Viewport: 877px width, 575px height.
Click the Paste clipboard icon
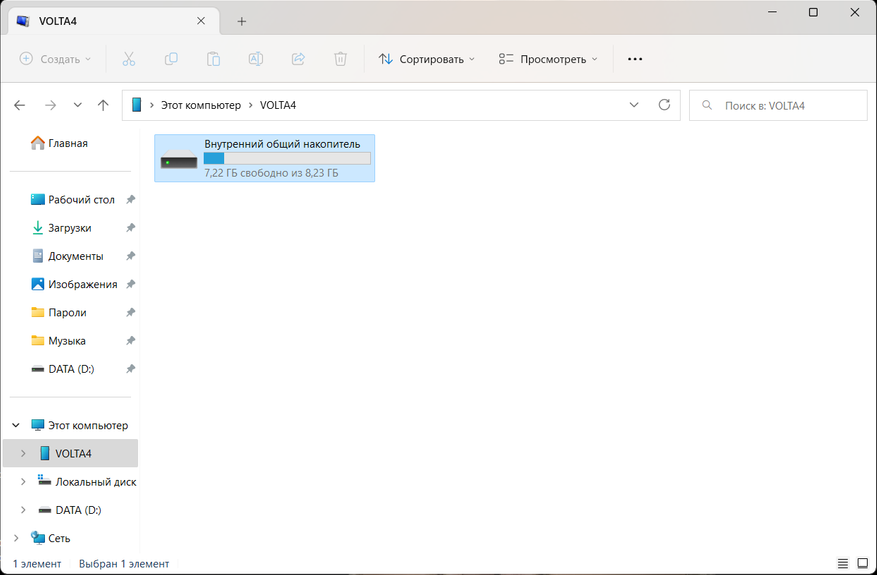pyautogui.click(x=213, y=59)
